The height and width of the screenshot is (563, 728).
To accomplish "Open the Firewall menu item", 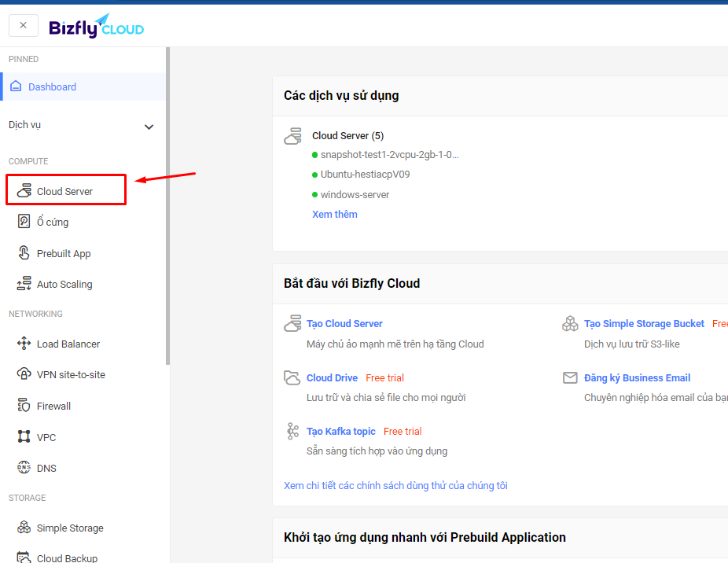I will point(54,406).
